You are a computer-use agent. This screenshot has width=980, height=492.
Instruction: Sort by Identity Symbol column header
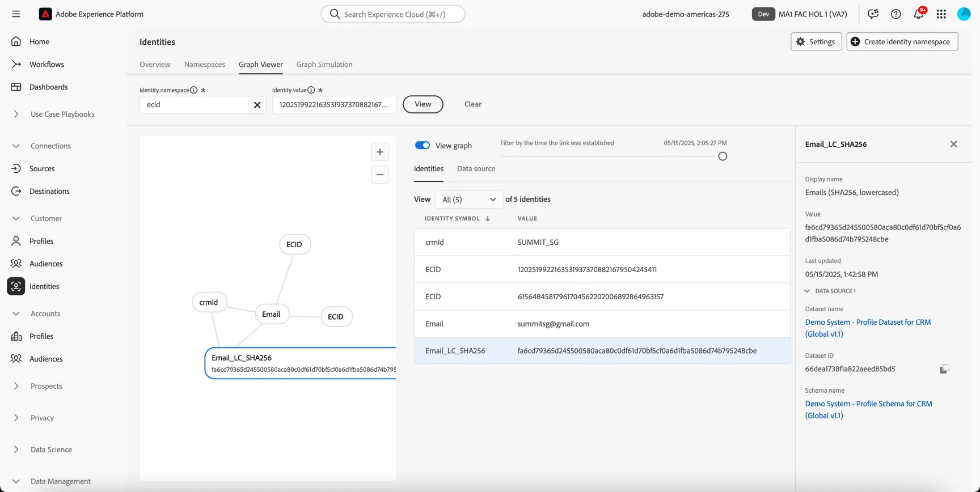click(457, 218)
